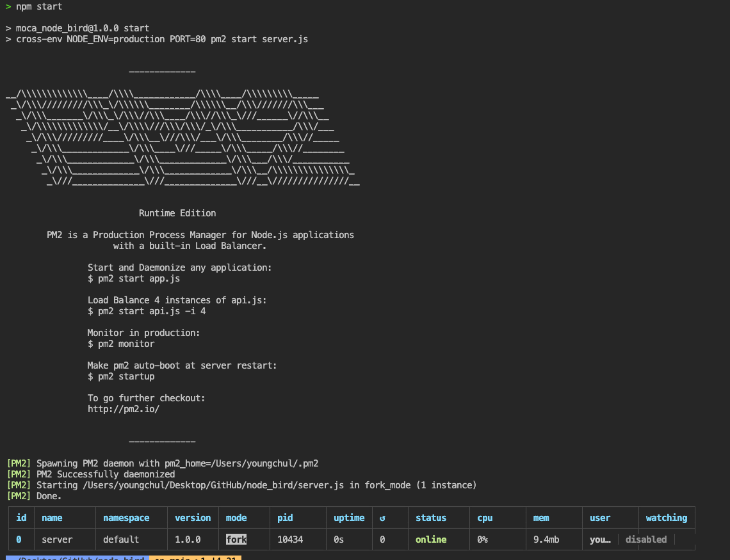Click the restart count ↺ column header icon
730x560 pixels.
click(x=382, y=518)
